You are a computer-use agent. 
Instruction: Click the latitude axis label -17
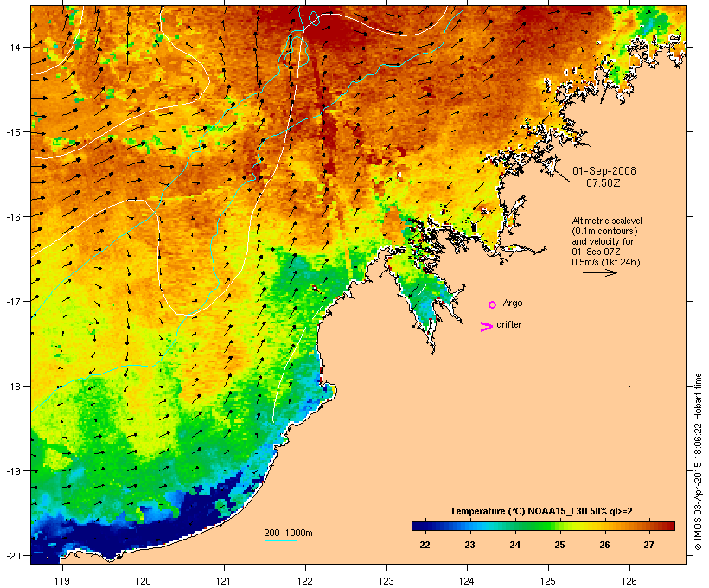click(13, 301)
